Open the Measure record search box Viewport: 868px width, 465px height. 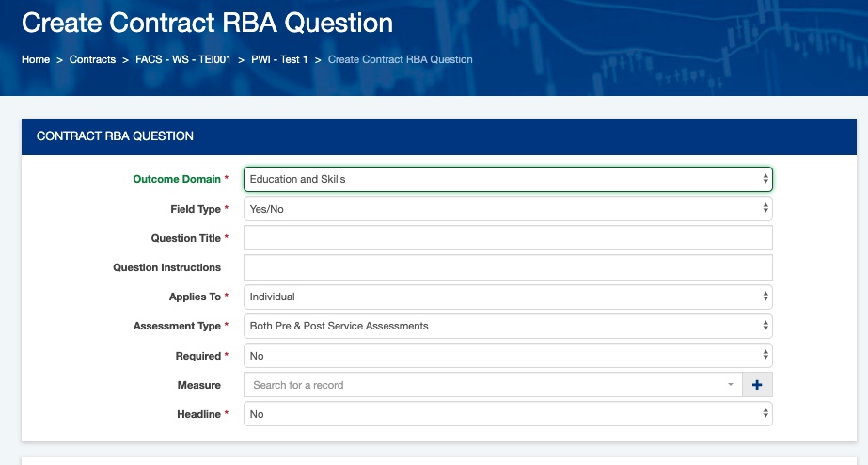[x=493, y=385]
